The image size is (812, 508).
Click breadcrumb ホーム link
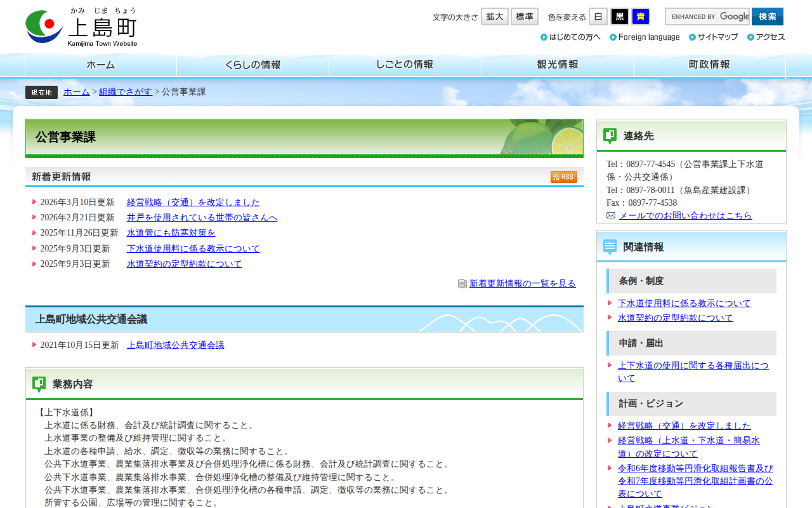pyautogui.click(x=77, y=92)
